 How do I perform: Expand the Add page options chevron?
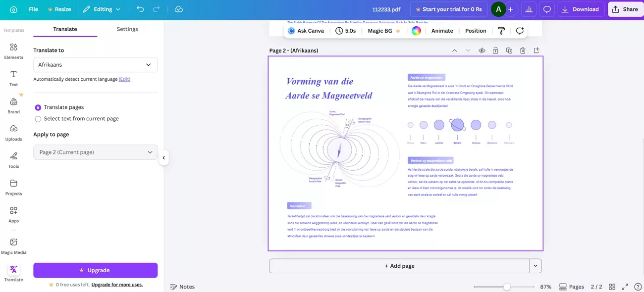[535, 265]
